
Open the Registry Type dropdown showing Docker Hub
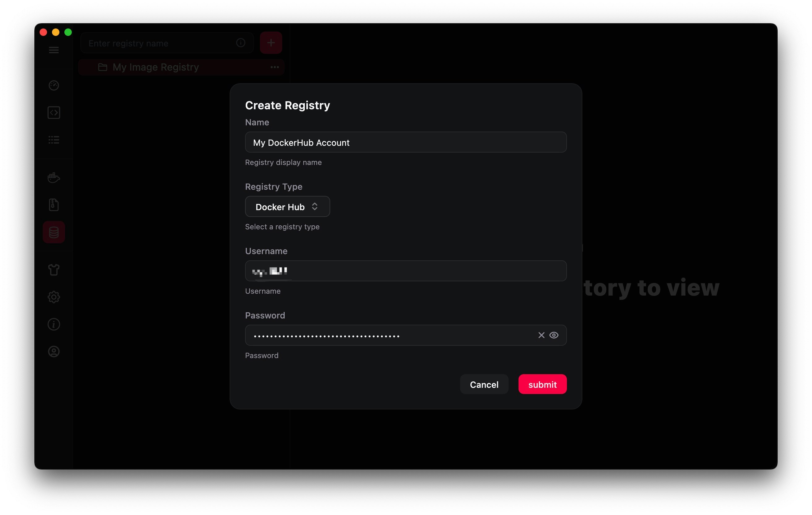click(287, 206)
